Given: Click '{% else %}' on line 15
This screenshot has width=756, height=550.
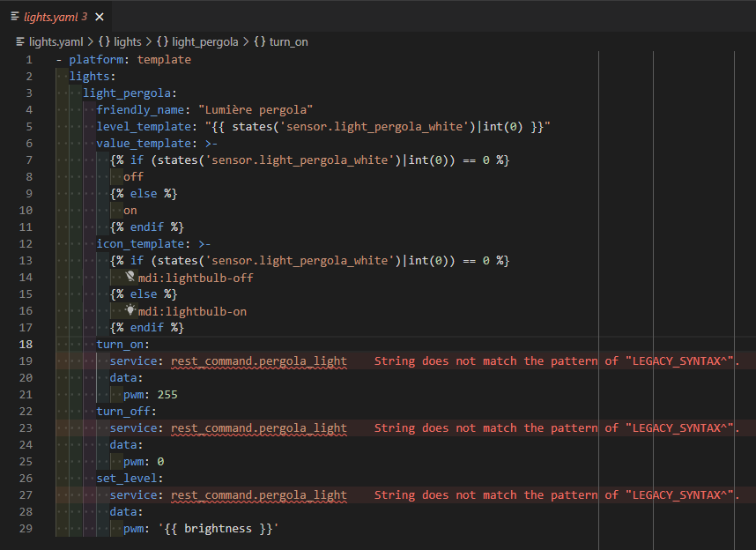Looking at the screenshot, I should 144,294.
